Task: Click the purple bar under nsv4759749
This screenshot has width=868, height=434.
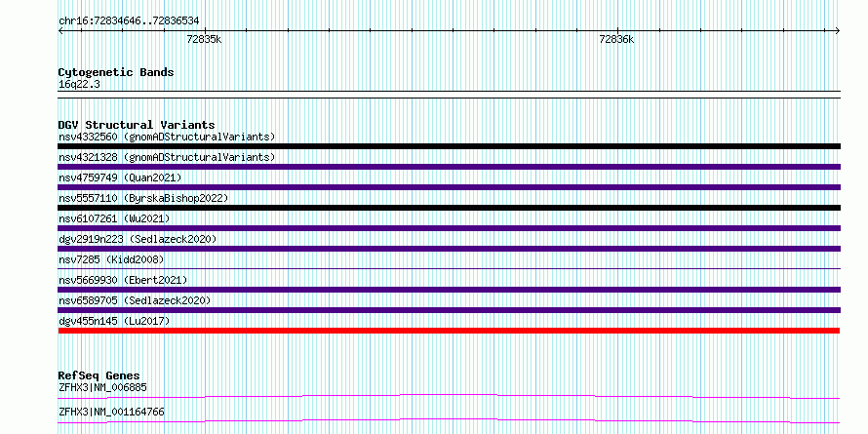Action: click(449, 187)
